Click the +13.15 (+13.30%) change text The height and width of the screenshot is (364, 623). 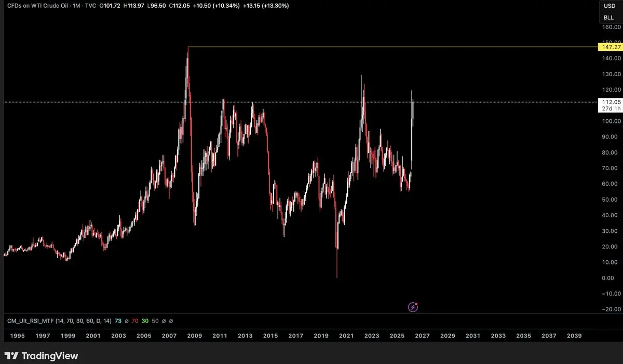(x=266, y=6)
